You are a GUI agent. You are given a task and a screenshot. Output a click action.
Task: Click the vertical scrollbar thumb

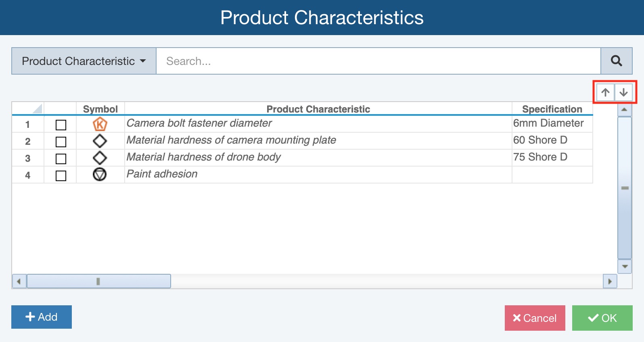(625, 188)
